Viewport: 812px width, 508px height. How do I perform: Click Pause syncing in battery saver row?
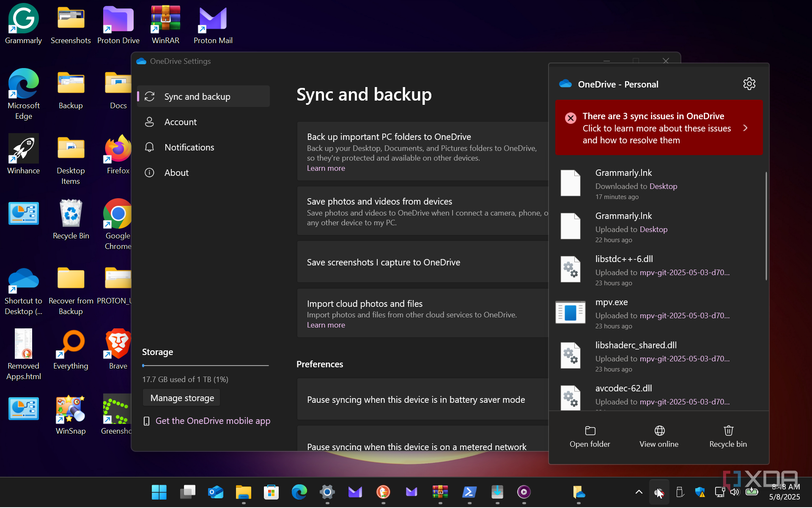[x=423, y=399]
